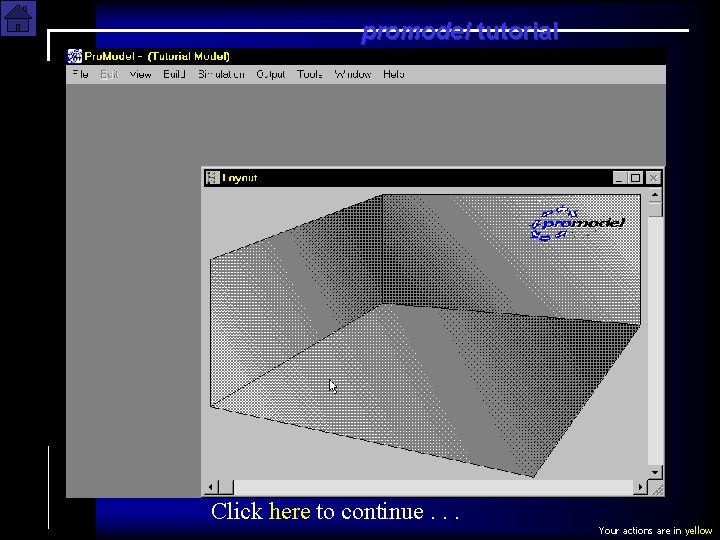720x540 pixels.
Task: Click the Layout vertical scrollbar up arrow
Action: point(655,195)
